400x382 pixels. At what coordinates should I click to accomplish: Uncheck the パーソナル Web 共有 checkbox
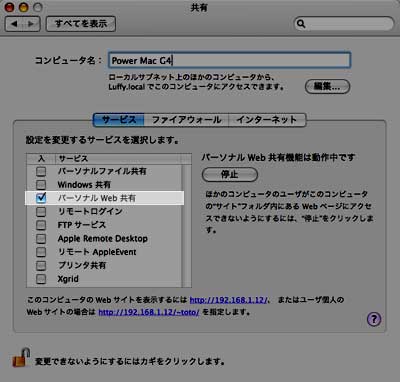(x=41, y=198)
